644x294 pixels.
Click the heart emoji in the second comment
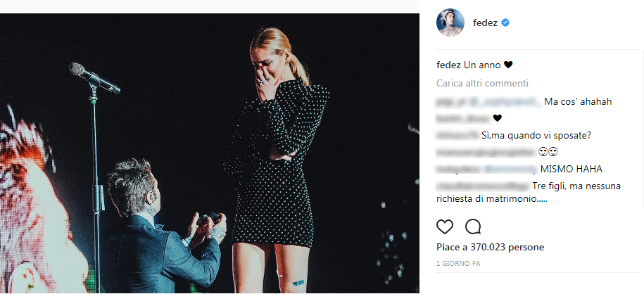point(497,117)
